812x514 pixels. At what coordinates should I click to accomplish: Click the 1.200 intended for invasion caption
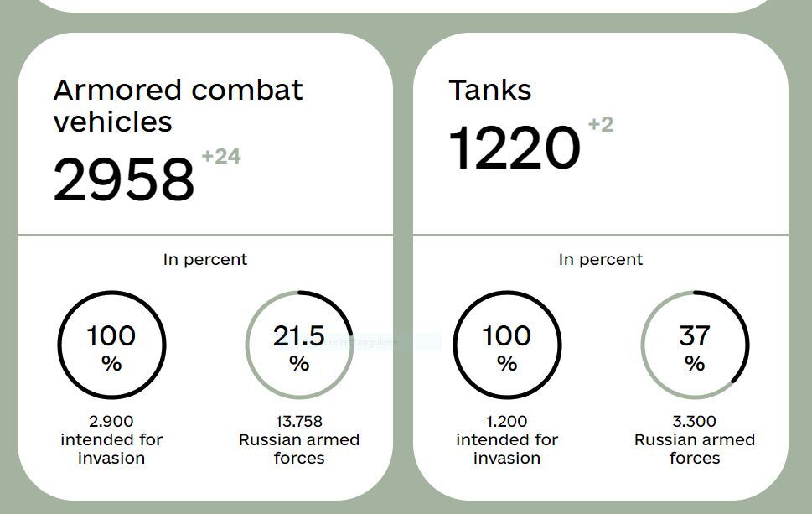pos(507,439)
